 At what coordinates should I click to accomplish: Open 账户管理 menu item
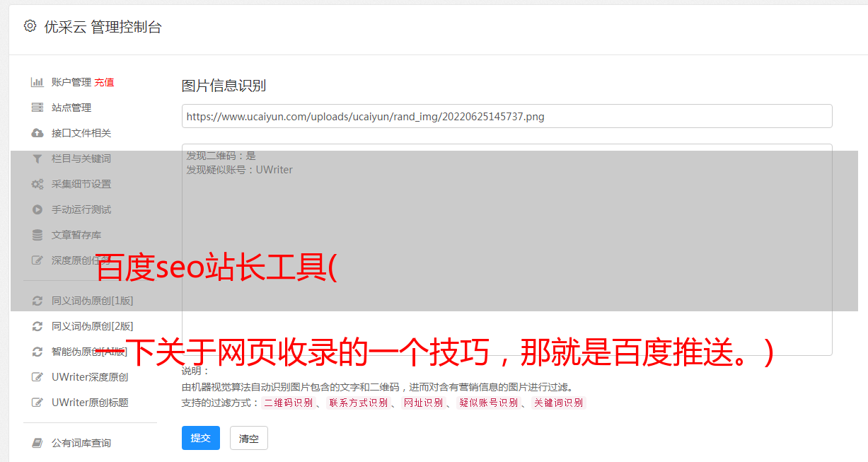[71, 82]
